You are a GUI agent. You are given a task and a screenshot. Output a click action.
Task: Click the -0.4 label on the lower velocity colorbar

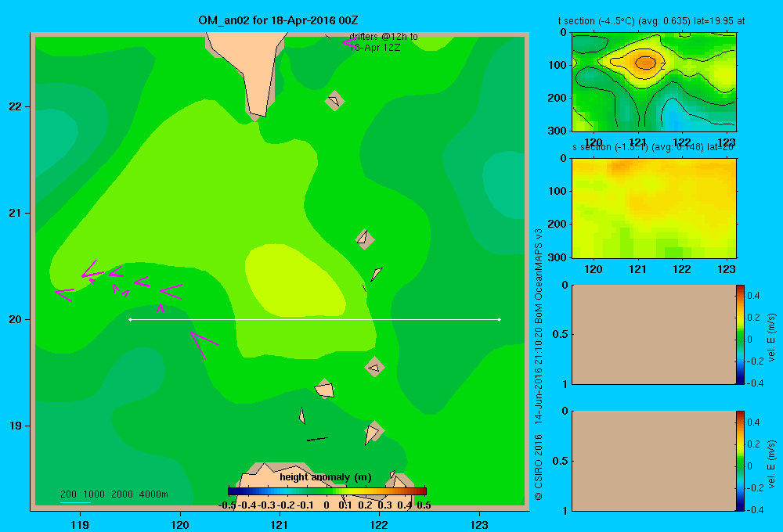pyautogui.click(x=755, y=509)
